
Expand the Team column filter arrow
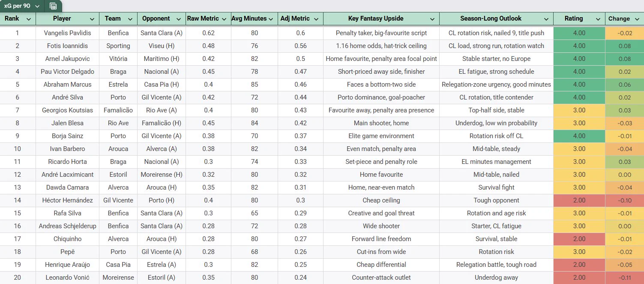(130, 19)
